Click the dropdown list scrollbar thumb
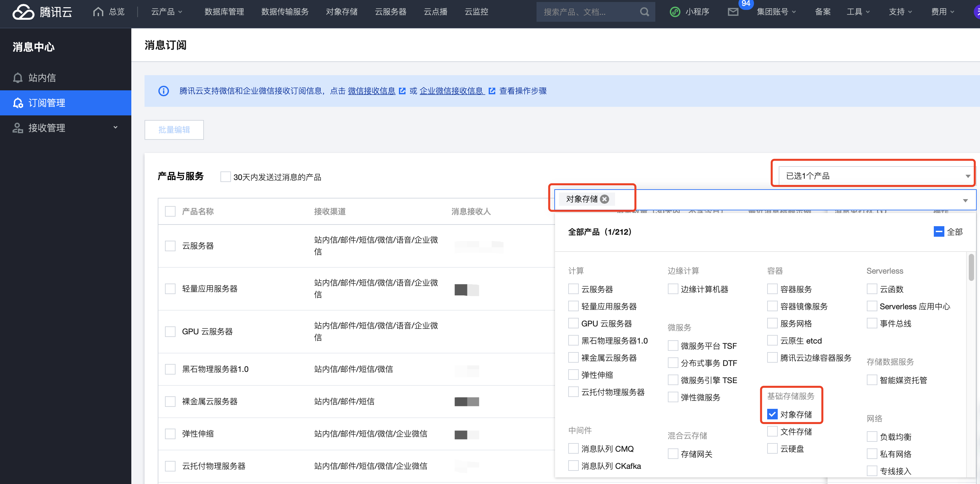Image resolution: width=980 pixels, height=484 pixels. point(971,267)
